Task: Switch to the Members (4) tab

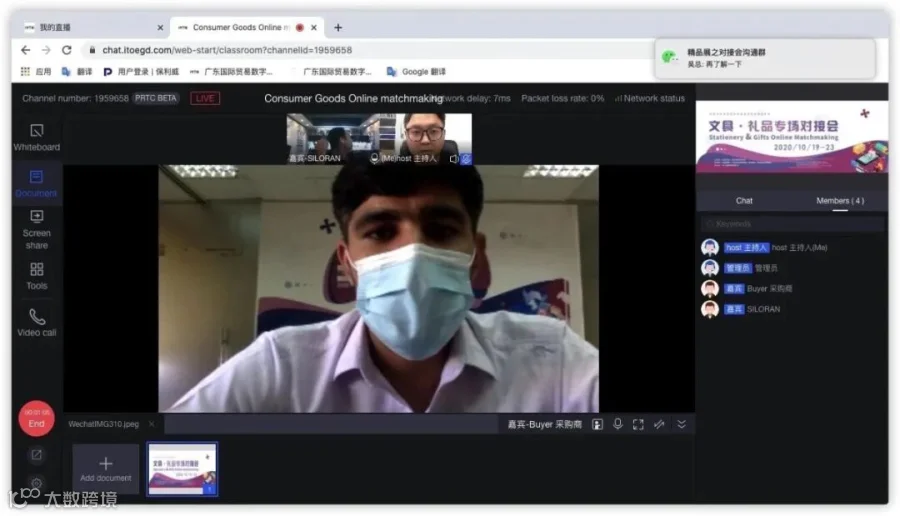Action: 840,200
